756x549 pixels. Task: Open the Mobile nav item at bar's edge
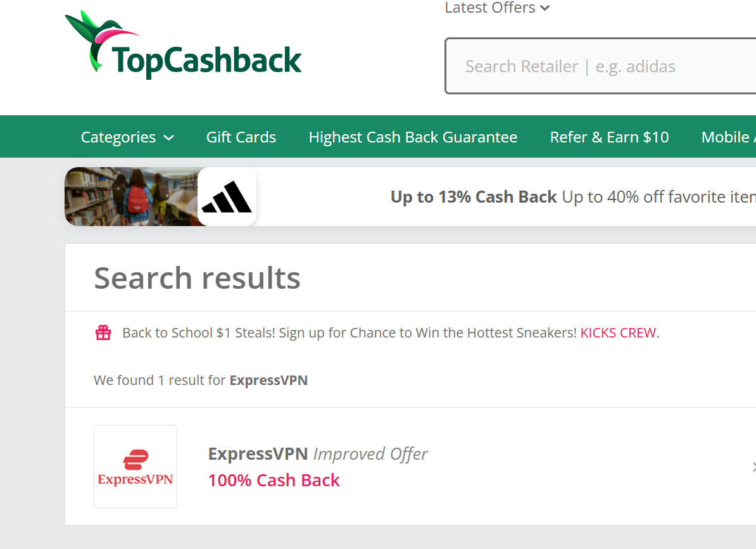tap(728, 137)
